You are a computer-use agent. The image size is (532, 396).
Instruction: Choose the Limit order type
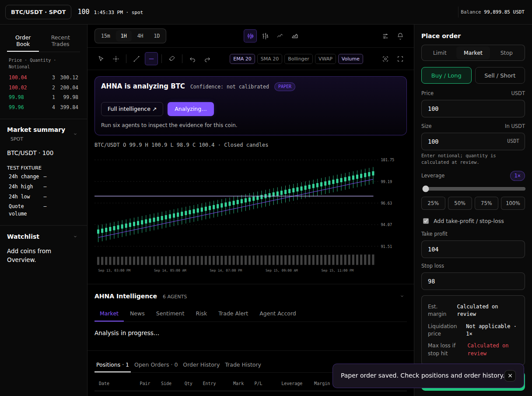click(440, 53)
